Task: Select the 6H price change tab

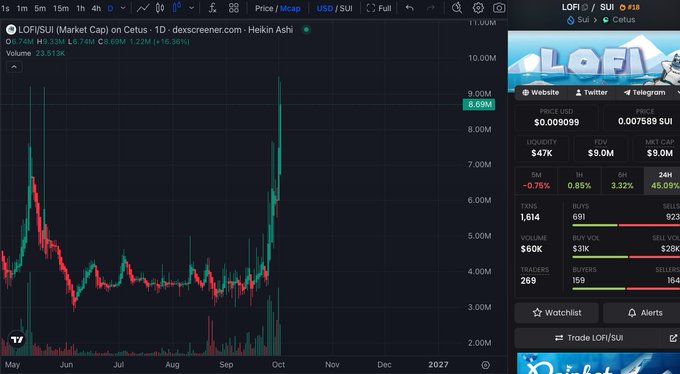Action: [x=622, y=180]
